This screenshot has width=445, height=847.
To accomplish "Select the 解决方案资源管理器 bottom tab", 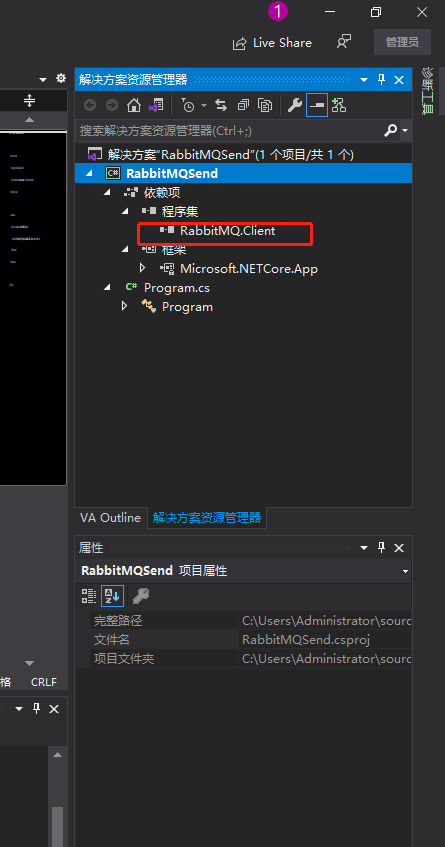I will [x=207, y=518].
